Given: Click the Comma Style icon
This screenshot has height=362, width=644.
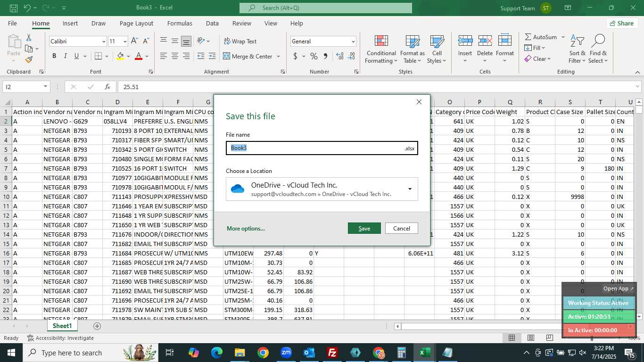Looking at the screenshot, I should (325, 56).
